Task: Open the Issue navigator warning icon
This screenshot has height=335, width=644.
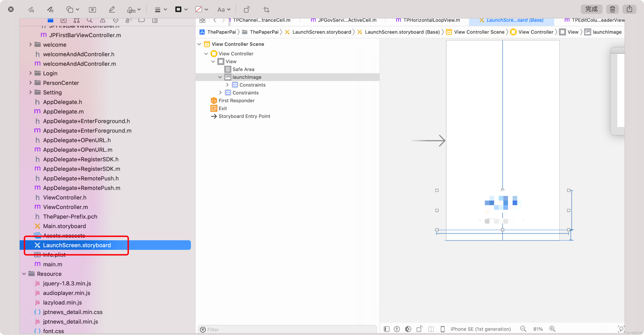Action: click(x=102, y=20)
